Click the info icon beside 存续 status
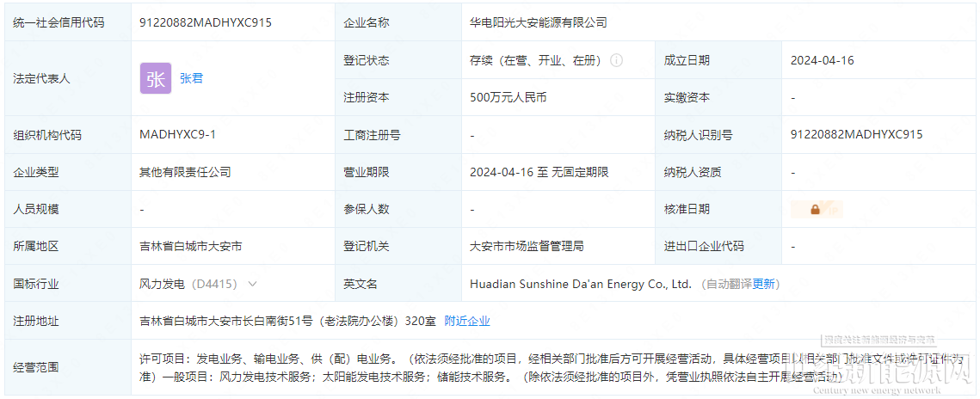Viewport: 980px width, 399px height. pyautogui.click(x=616, y=60)
